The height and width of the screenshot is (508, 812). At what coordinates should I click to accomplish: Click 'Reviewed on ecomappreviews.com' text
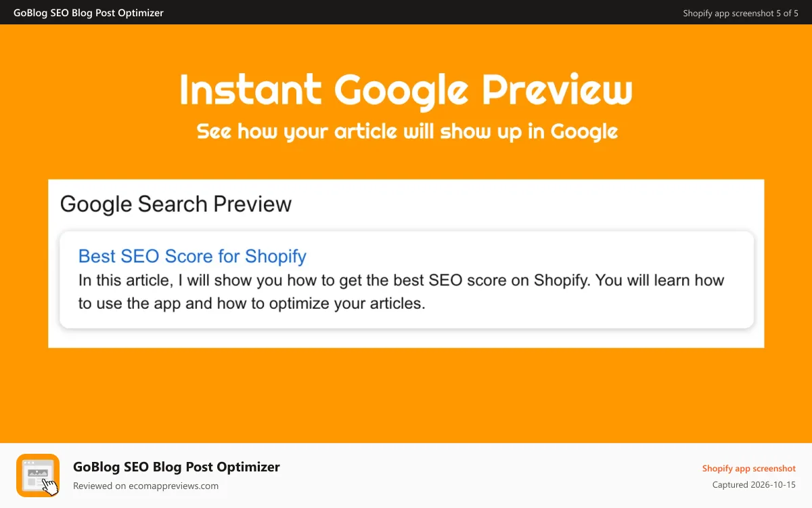coord(145,486)
